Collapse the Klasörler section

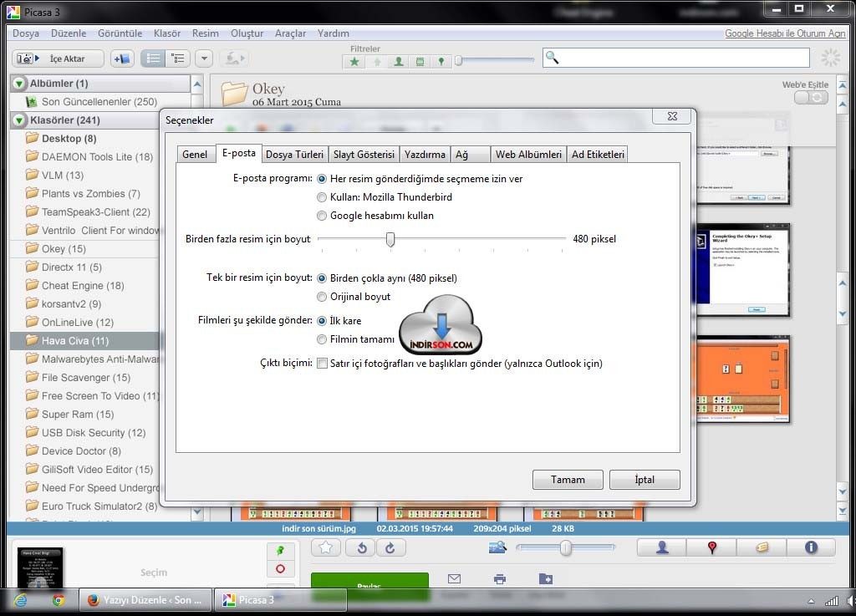pos(19,120)
